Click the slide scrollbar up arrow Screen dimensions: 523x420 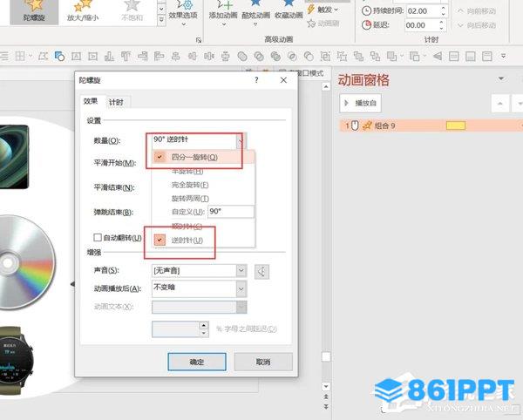click(326, 86)
